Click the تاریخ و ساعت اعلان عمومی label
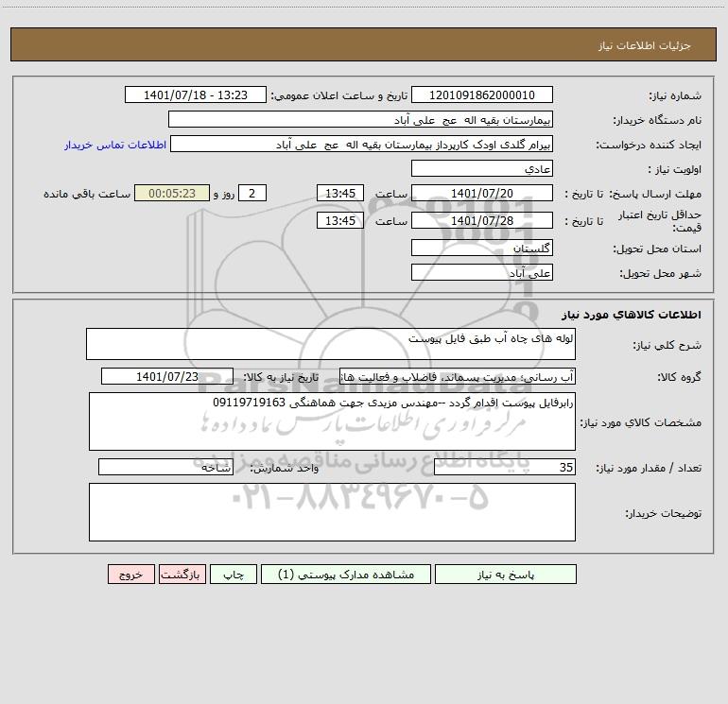The height and width of the screenshot is (704, 728). (339, 96)
